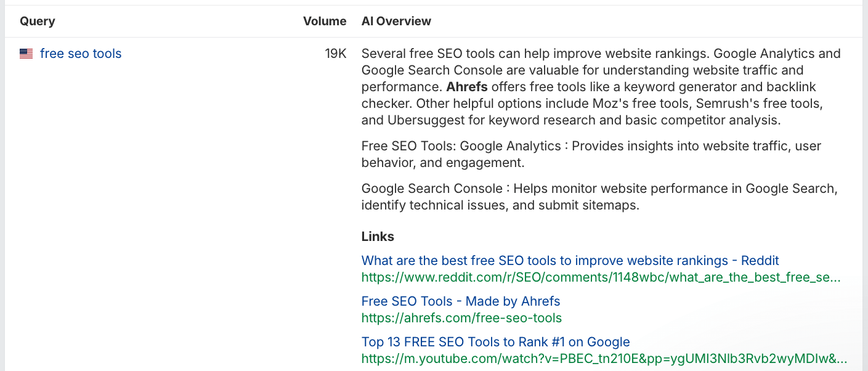The width and height of the screenshot is (868, 371).
Task: Click the AI Overview column header
Action: [396, 21]
